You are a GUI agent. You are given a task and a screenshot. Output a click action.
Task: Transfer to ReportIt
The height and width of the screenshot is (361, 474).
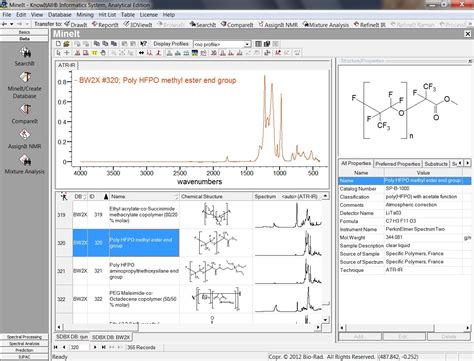(x=105, y=24)
